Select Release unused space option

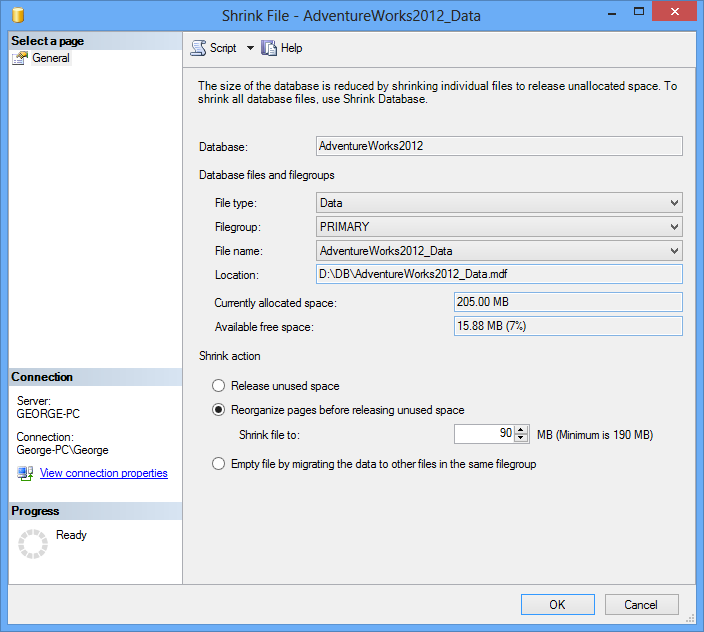(218, 386)
